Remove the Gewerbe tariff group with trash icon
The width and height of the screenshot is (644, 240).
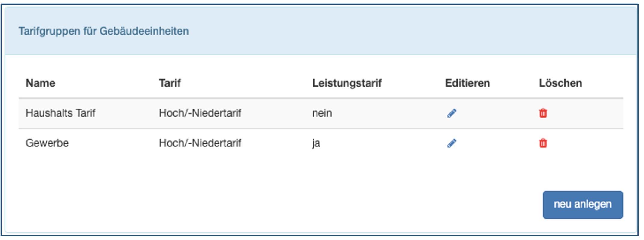click(543, 143)
